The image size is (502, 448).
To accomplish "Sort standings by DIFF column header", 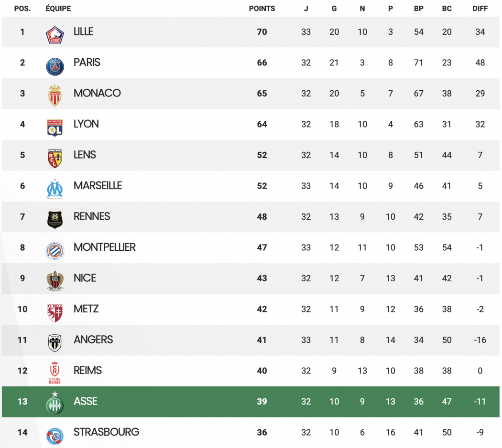I will (x=480, y=9).
